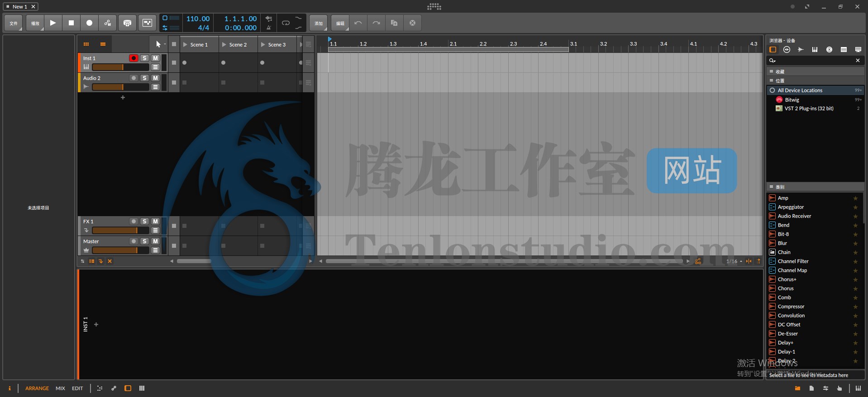Click the redo arrow
This screenshot has height=397, width=868.
[376, 23]
